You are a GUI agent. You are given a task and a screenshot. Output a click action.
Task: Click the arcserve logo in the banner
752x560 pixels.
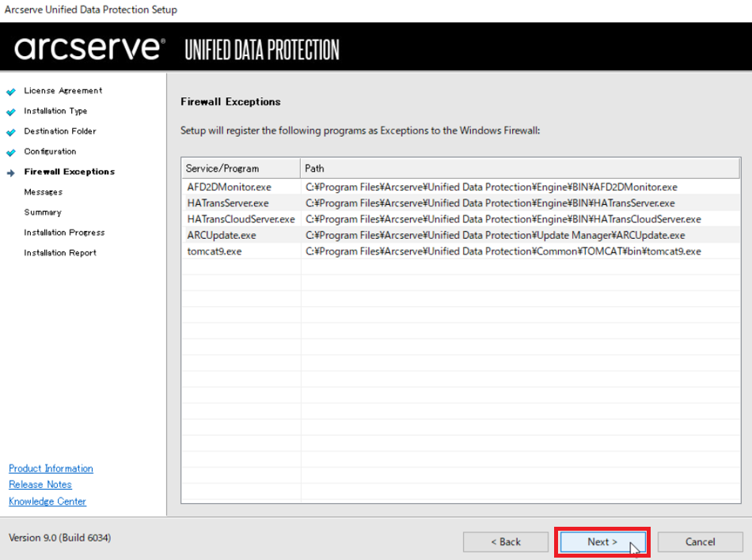click(x=89, y=48)
